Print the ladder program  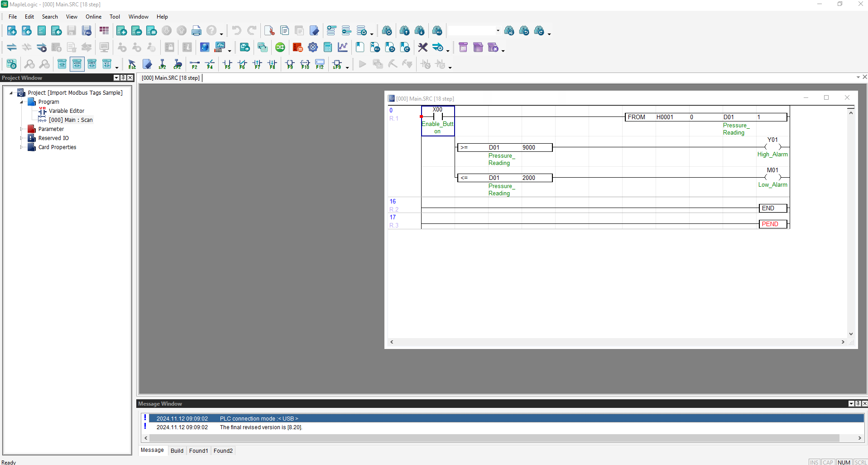pyautogui.click(x=197, y=30)
